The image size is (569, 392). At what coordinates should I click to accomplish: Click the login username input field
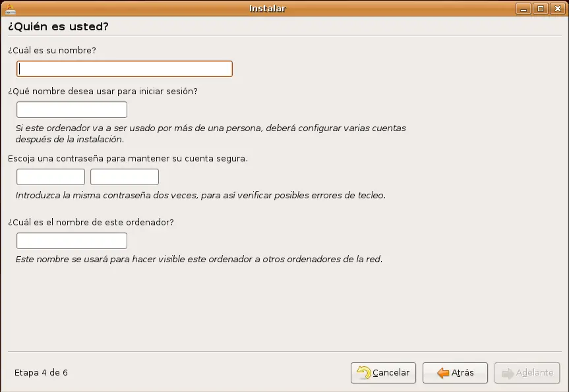click(x=72, y=110)
